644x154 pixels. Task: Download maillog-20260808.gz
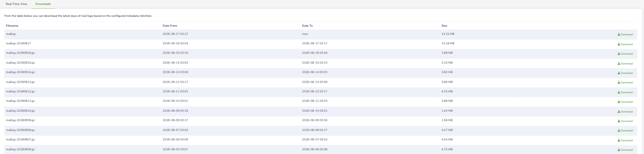(x=625, y=131)
